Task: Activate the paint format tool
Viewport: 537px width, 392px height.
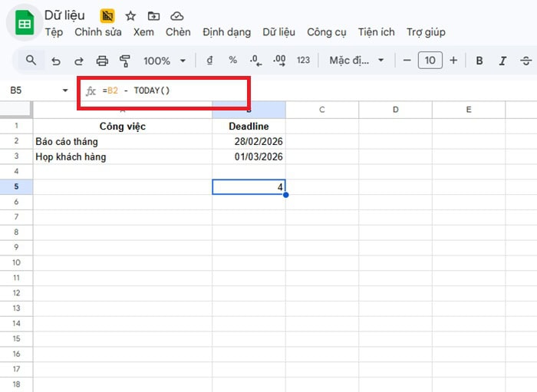Action: coord(125,61)
